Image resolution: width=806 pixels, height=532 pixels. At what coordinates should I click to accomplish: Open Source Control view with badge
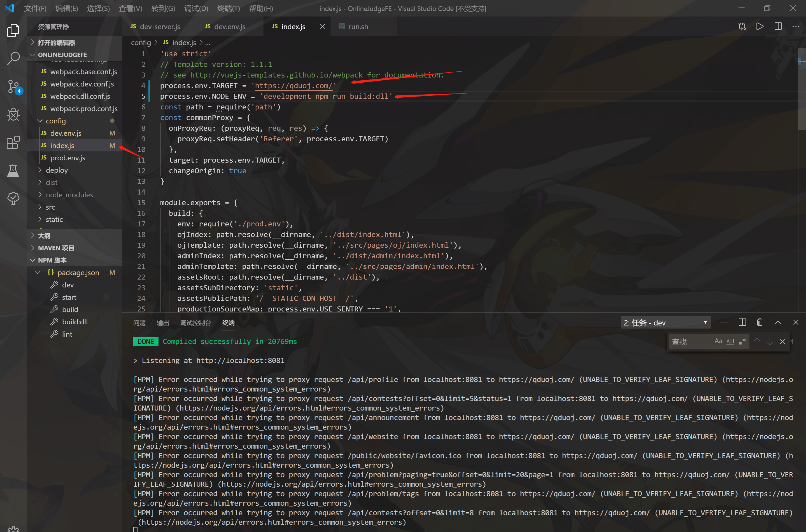pos(13,86)
